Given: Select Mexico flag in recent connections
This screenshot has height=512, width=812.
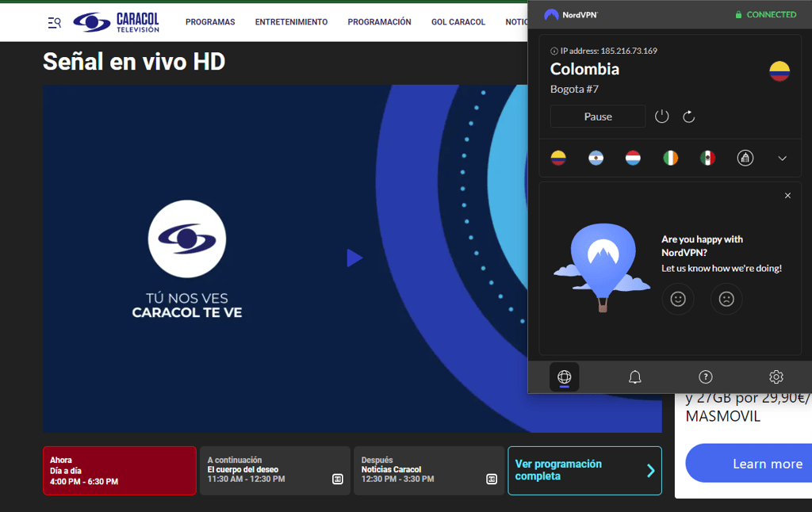Looking at the screenshot, I should [x=707, y=158].
